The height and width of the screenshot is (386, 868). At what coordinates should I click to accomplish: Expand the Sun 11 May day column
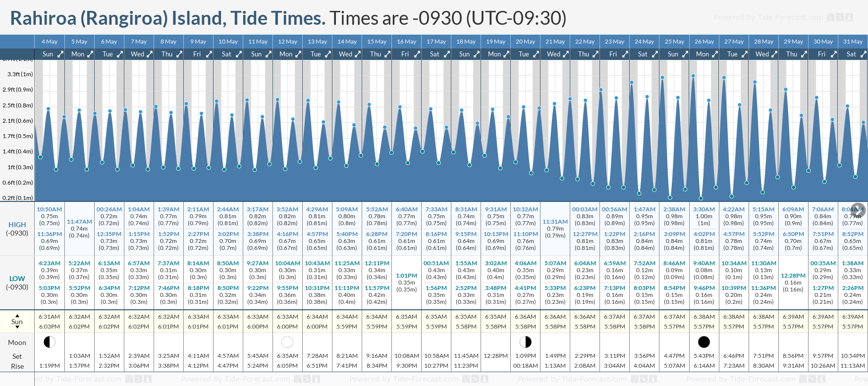click(269, 54)
